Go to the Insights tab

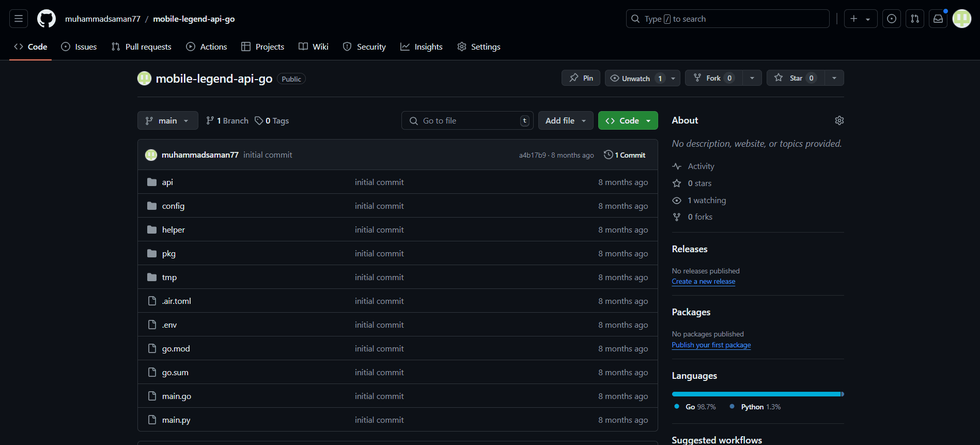coord(422,47)
